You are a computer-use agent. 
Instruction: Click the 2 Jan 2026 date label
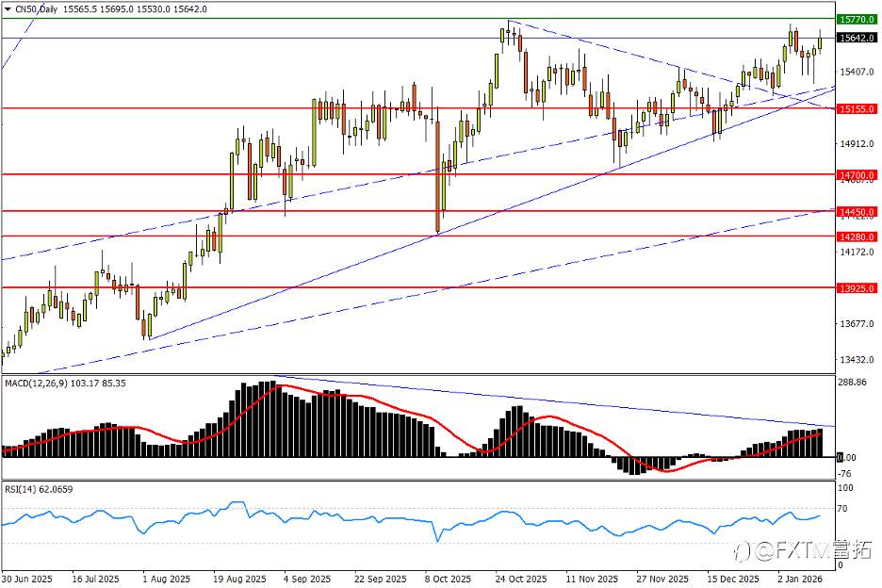tap(800, 579)
